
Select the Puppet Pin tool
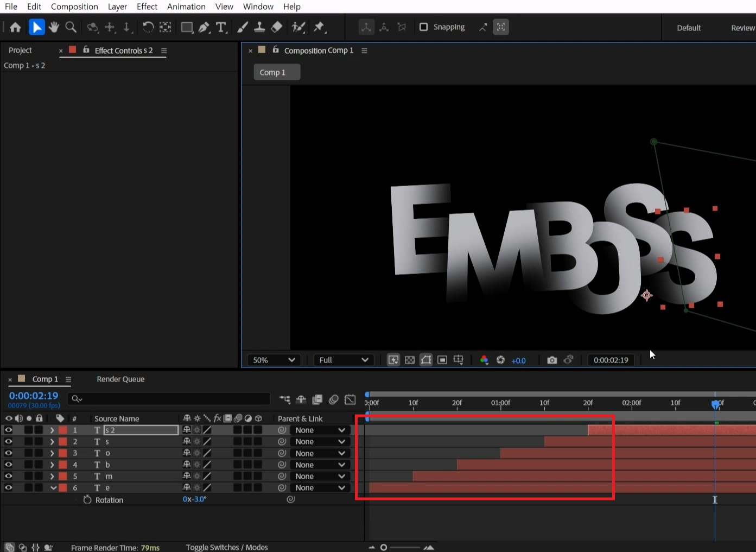[x=319, y=27]
